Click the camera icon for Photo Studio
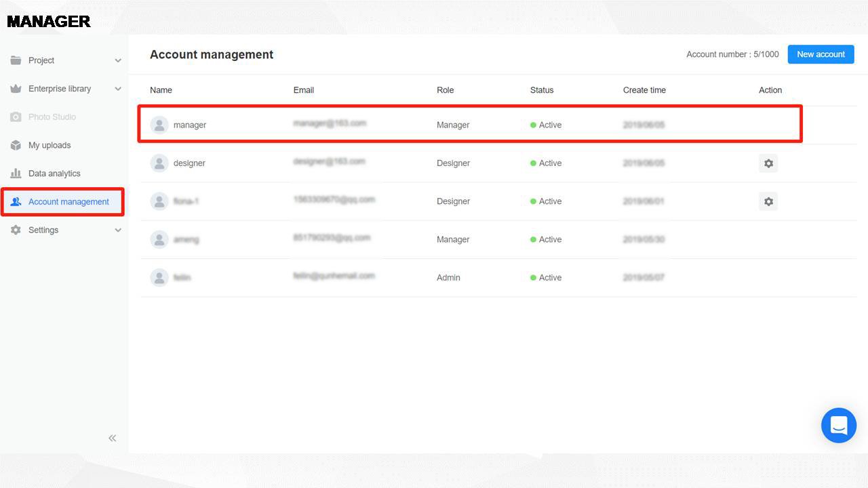The image size is (868, 488). [x=16, y=117]
